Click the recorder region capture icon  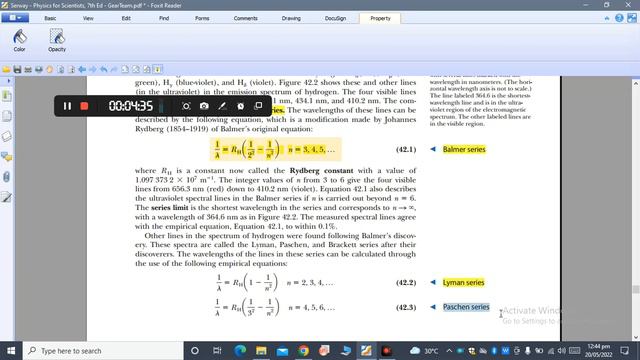(186, 106)
